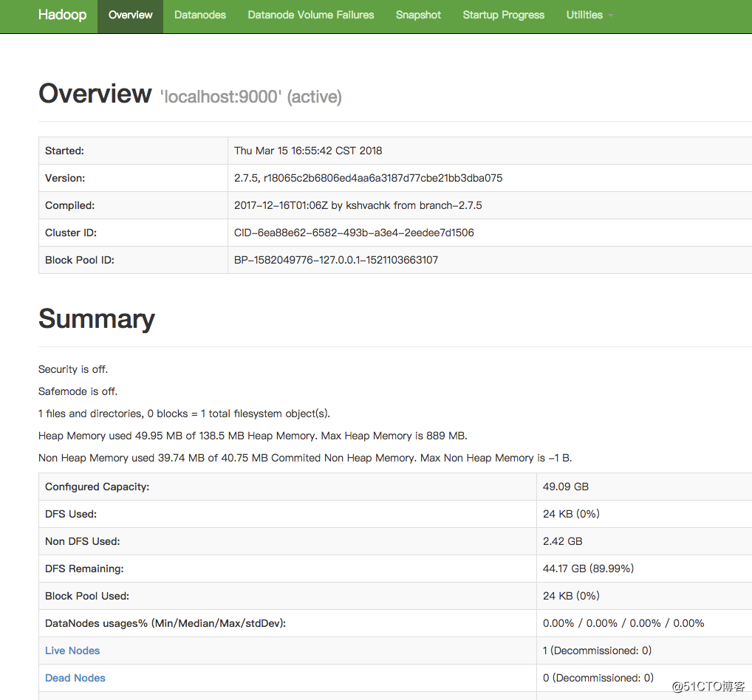Click the 'Non DFS Used:' label
Image resolution: width=752 pixels, height=700 pixels.
click(83, 541)
